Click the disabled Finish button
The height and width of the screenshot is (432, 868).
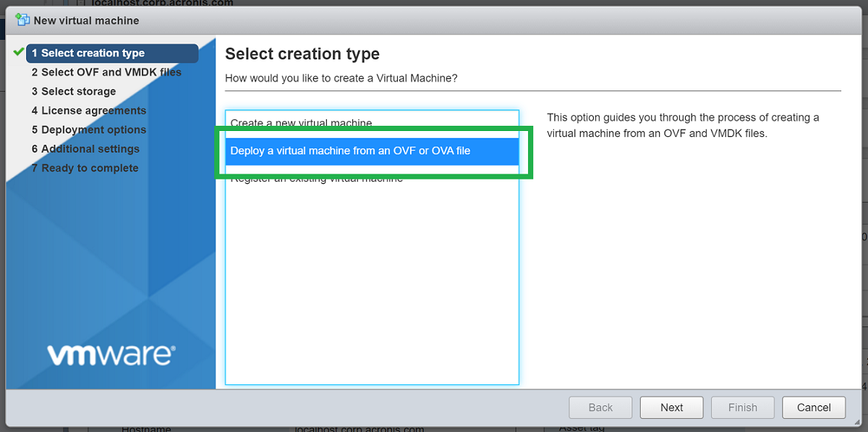pyautogui.click(x=742, y=407)
